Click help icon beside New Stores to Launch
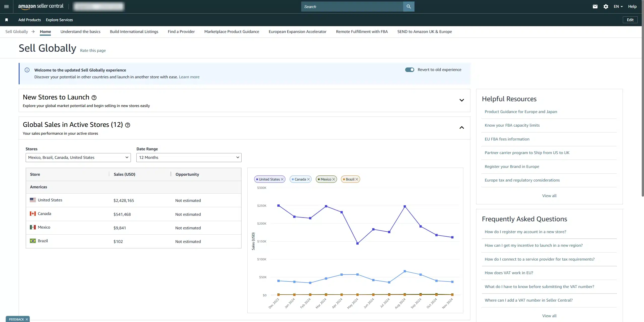The image size is (644, 322). tap(94, 98)
